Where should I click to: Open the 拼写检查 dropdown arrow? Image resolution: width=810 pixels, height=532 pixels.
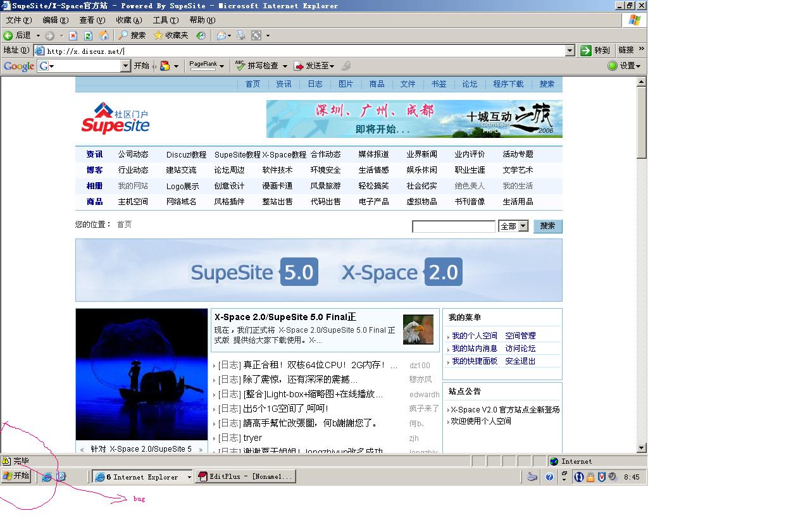(x=285, y=66)
